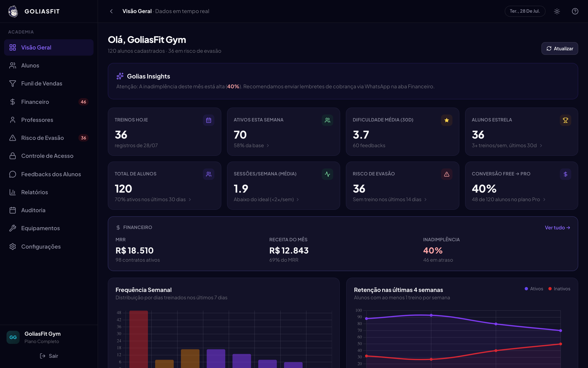
Task: Click the Alunos people icon in sidebar
Action: click(x=13, y=65)
